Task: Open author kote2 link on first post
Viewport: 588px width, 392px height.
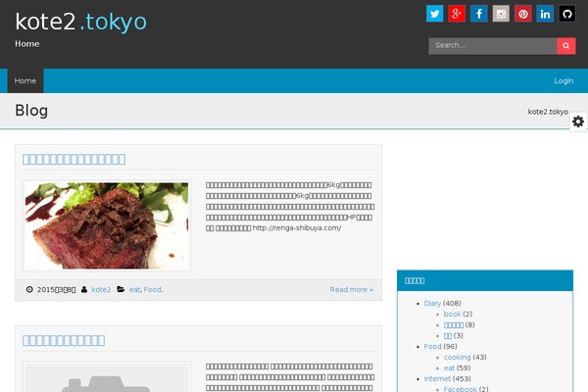Action: click(x=101, y=290)
